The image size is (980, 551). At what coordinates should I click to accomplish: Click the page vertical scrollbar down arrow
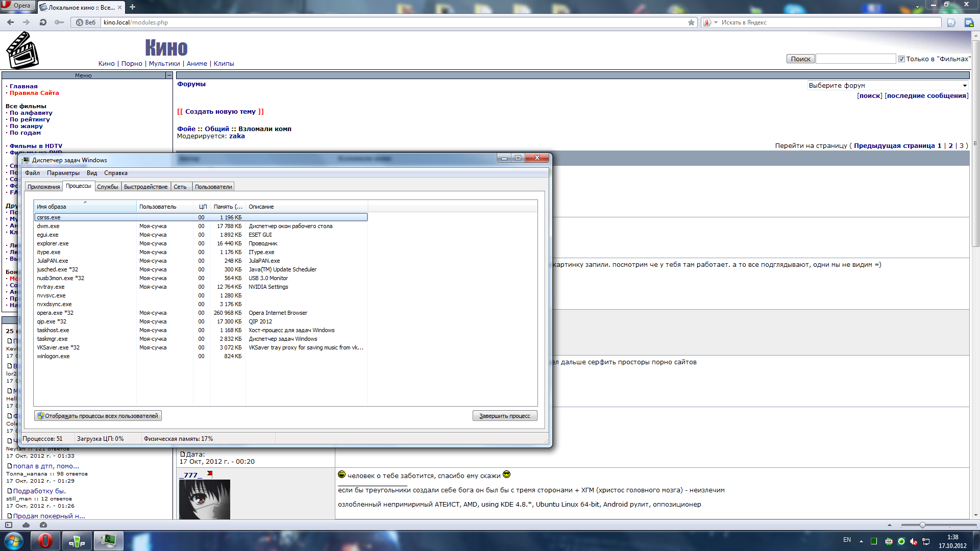click(x=975, y=516)
